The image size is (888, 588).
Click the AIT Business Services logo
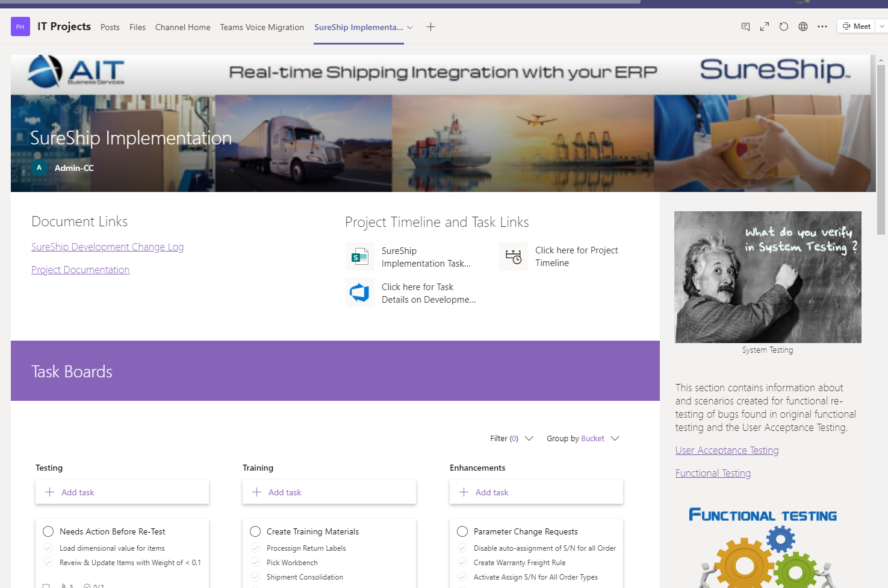[x=76, y=72]
